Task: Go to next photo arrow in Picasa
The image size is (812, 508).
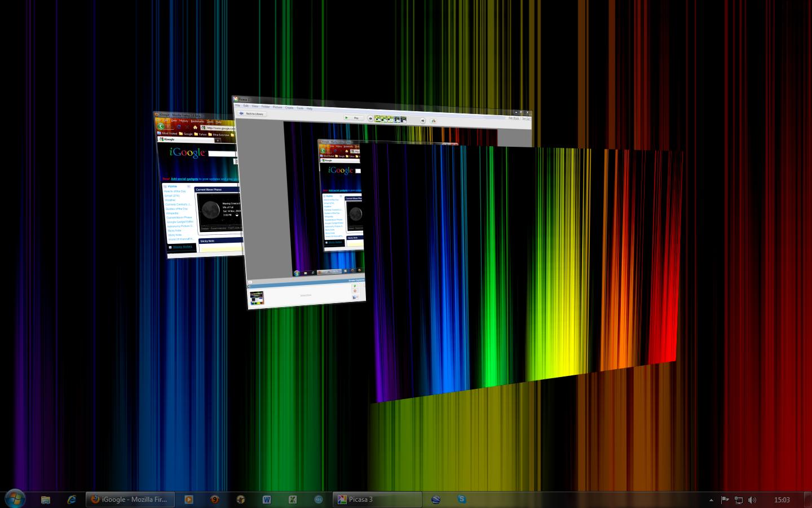Action: pos(422,120)
